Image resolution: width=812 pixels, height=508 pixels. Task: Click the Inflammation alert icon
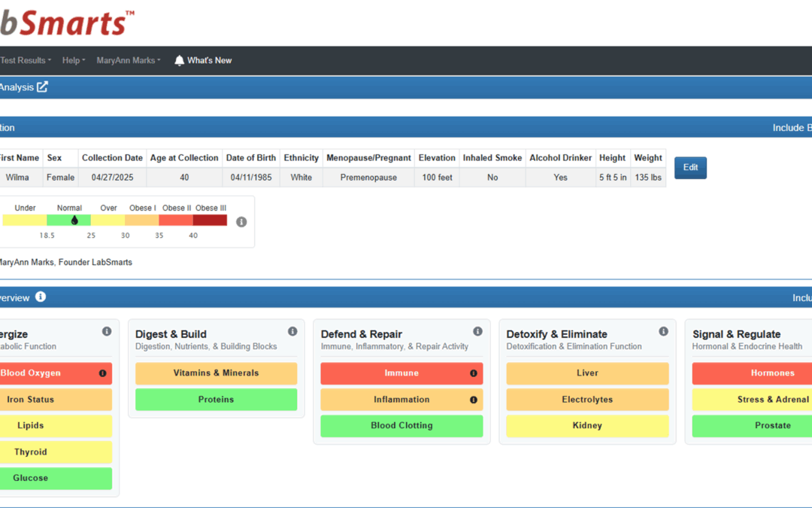coord(474,400)
